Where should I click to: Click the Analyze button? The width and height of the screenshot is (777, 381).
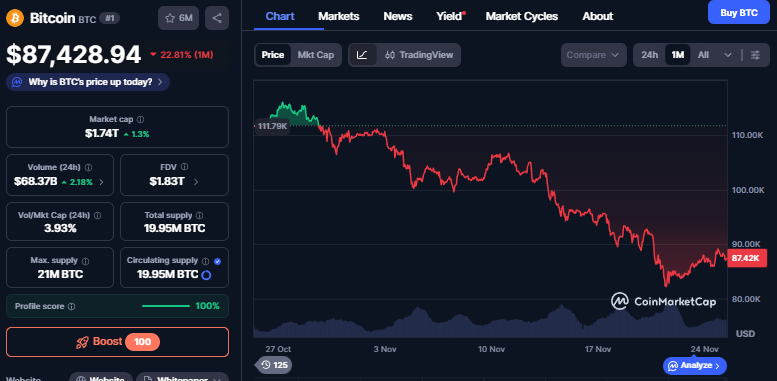(695, 366)
